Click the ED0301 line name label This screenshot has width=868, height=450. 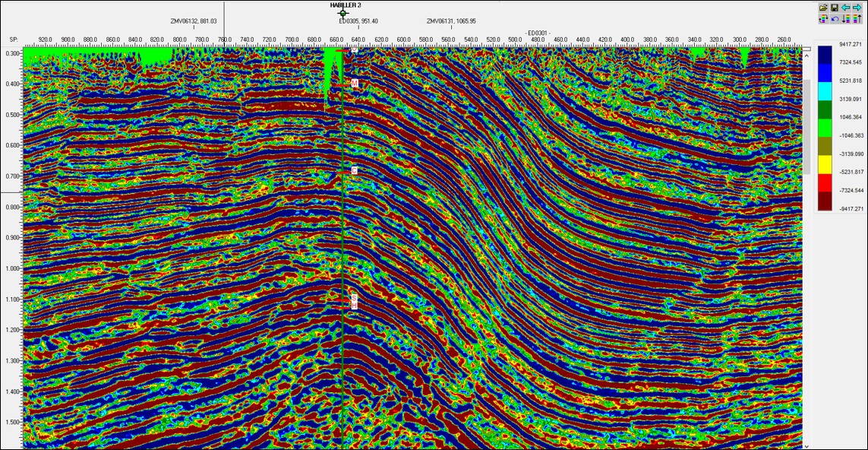[x=537, y=33]
